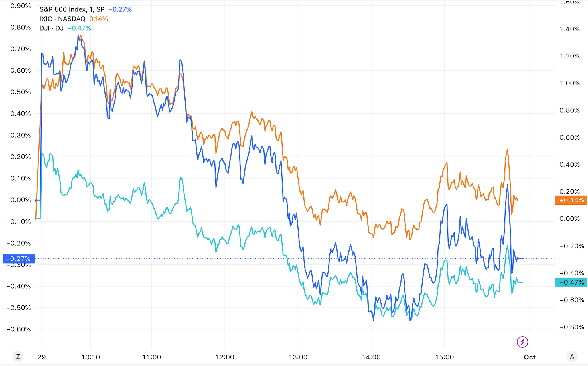Click the purple lightning bolt icon
Screen dimensions: 588x366
coord(522,342)
